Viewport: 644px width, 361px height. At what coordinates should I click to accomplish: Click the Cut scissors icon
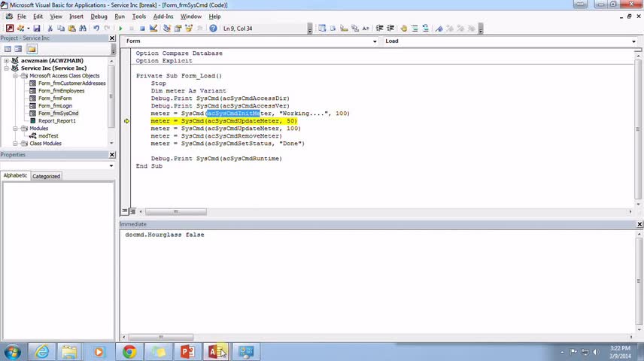50,29
